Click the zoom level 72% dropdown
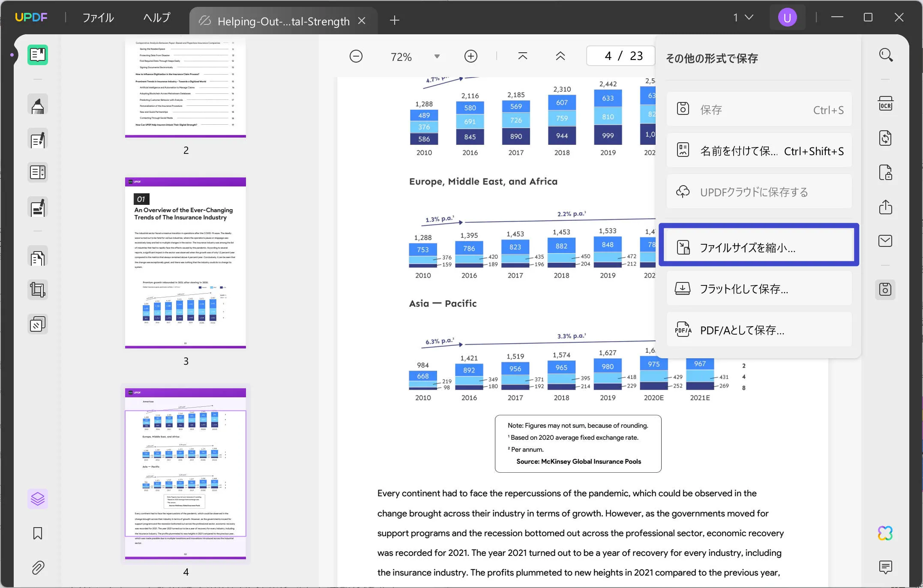The width and height of the screenshot is (923, 588). click(x=437, y=57)
